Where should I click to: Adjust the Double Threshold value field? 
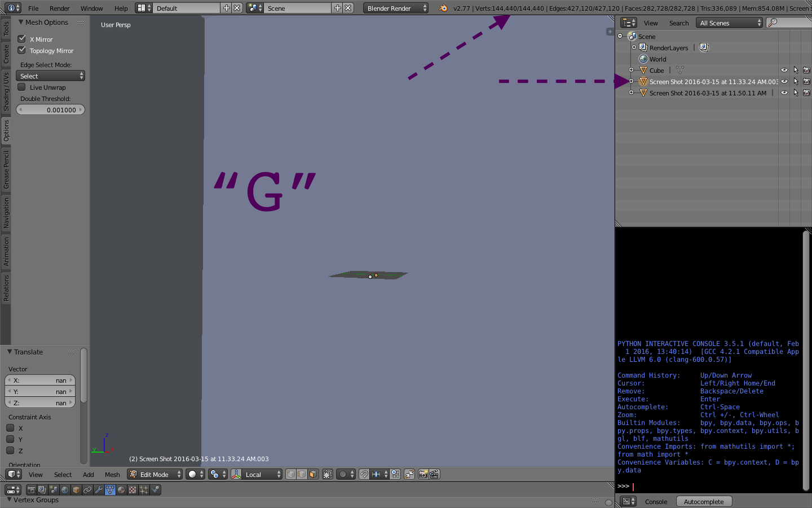pos(50,110)
